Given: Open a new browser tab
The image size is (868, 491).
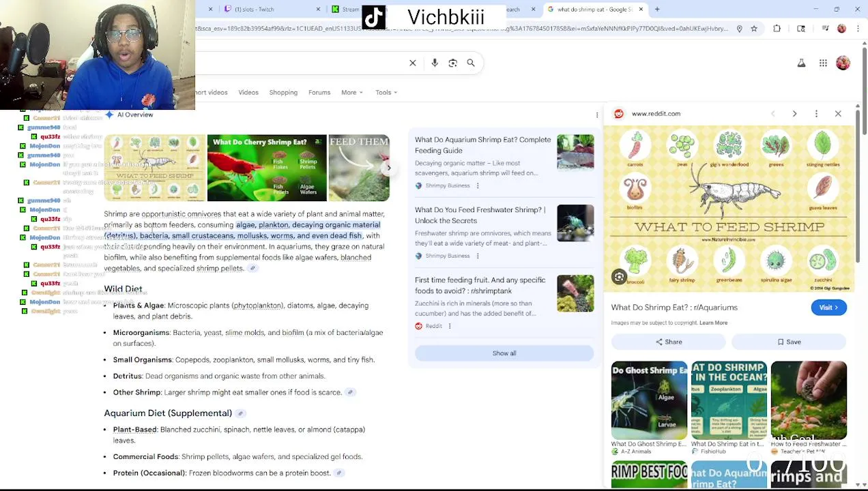Looking at the screenshot, I should coord(657,10).
